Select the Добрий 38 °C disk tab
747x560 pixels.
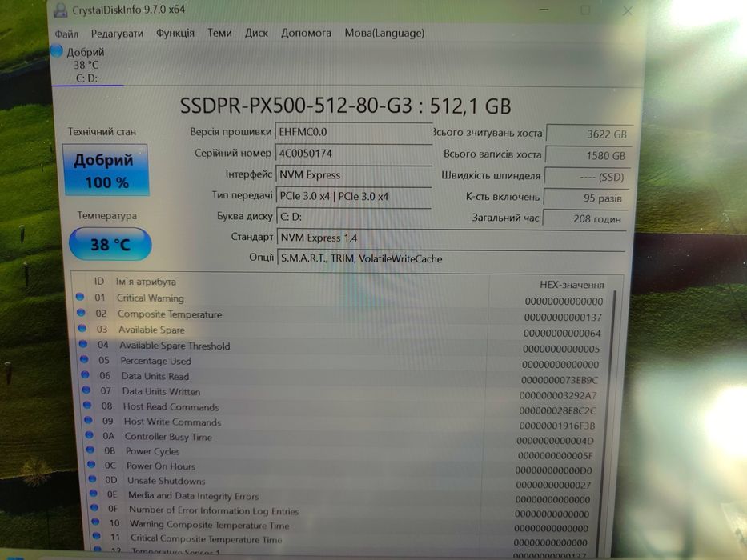(x=86, y=65)
